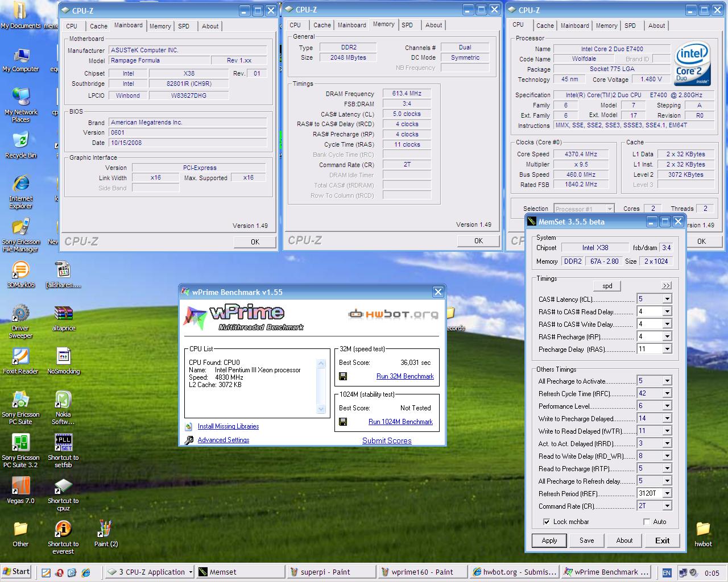728x582 pixels.
Task: Click OK in the CPU-Z Memory window
Action: [x=478, y=241]
